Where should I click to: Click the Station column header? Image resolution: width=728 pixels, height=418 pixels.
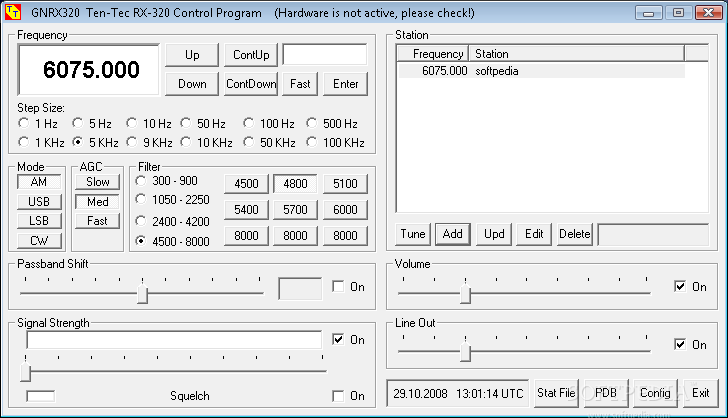(x=576, y=54)
